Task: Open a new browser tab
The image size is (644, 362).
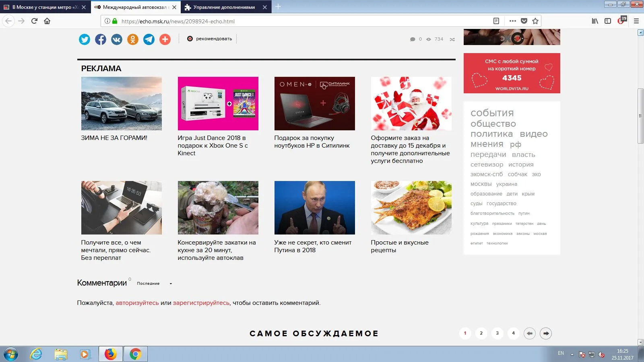Action: coord(278,7)
